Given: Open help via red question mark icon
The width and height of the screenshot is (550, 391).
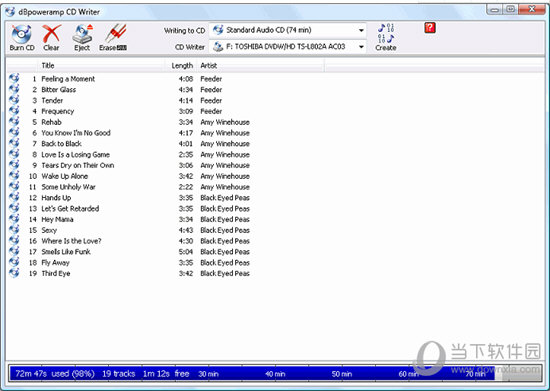Looking at the screenshot, I should [430, 28].
